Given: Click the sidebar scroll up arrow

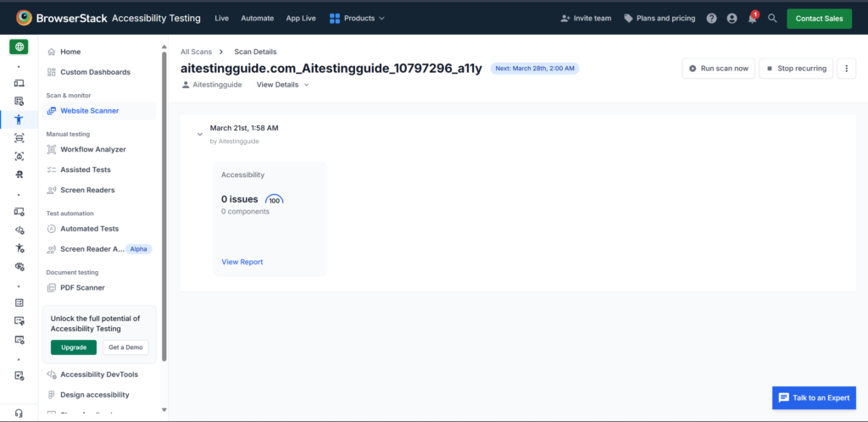Looking at the screenshot, I should pos(164,47).
